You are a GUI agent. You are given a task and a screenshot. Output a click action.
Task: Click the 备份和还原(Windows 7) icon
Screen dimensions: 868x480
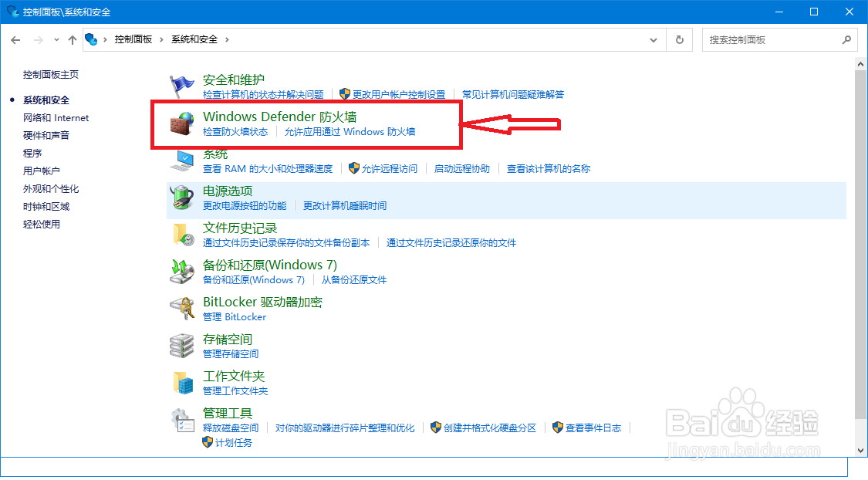181,271
